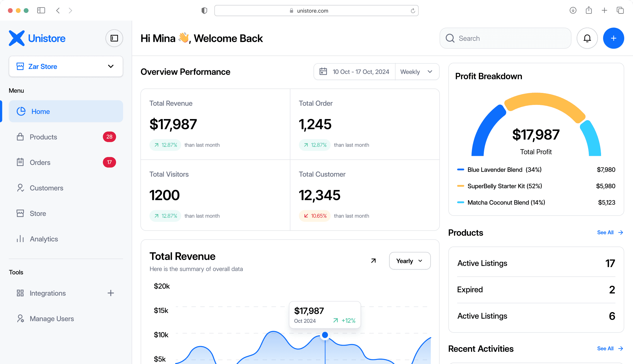Open Analytics menu item
The image size is (633, 364).
pos(66,239)
